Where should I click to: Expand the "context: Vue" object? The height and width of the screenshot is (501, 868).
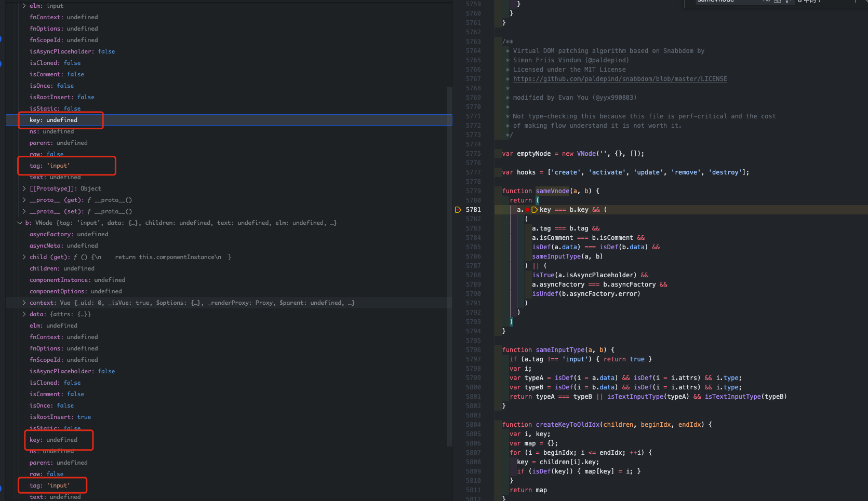pos(24,303)
